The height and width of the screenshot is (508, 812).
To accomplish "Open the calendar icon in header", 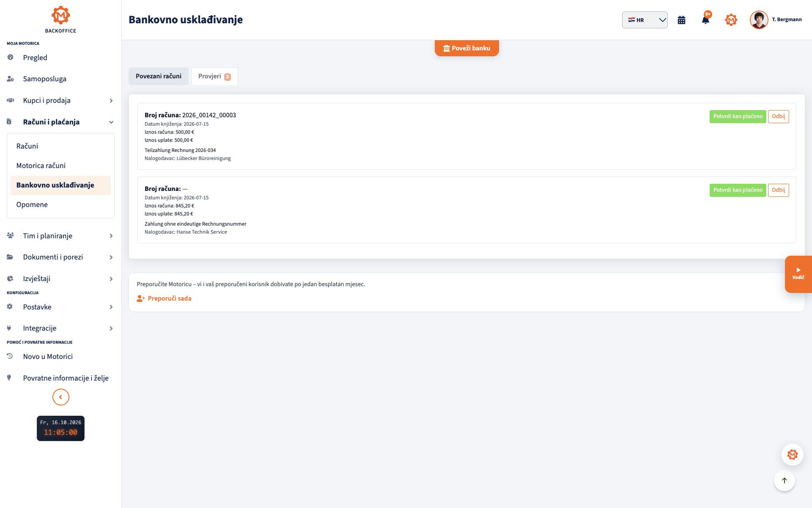I will pos(681,20).
